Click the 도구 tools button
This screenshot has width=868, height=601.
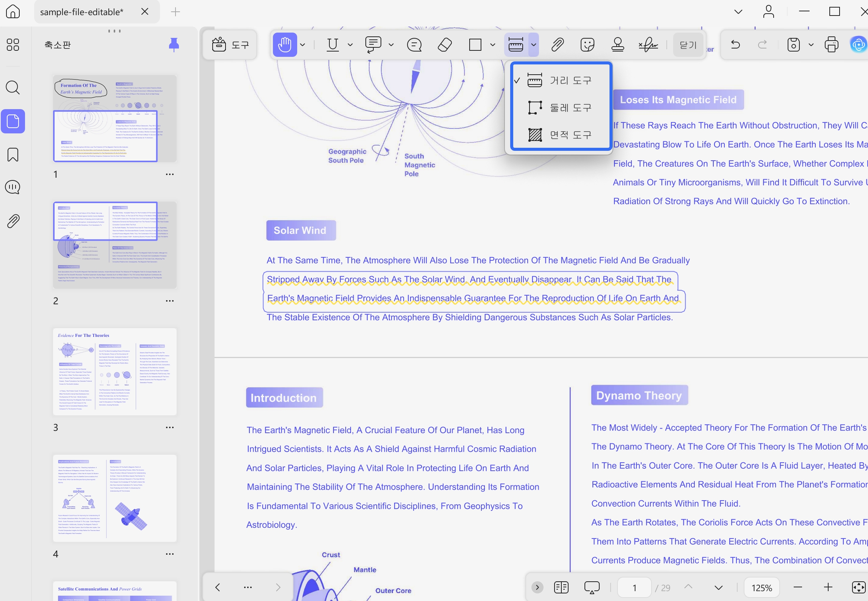(230, 45)
